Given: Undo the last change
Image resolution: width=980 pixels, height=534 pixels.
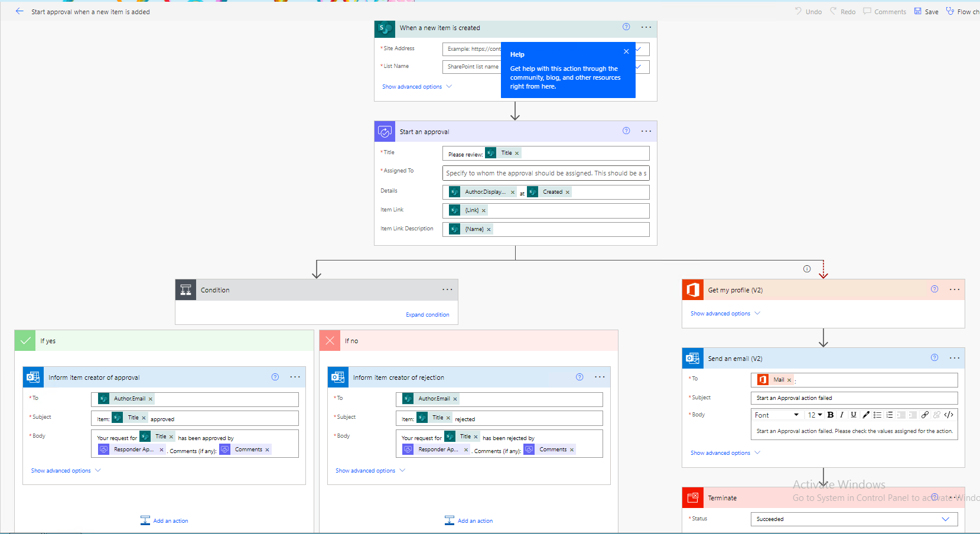Looking at the screenshot, I should tap(808, 12).
